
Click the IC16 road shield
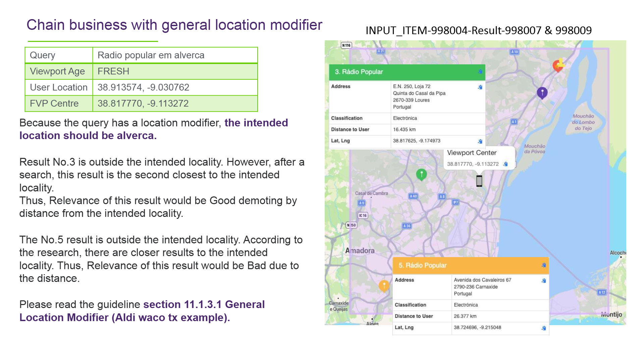pos(363,216)
